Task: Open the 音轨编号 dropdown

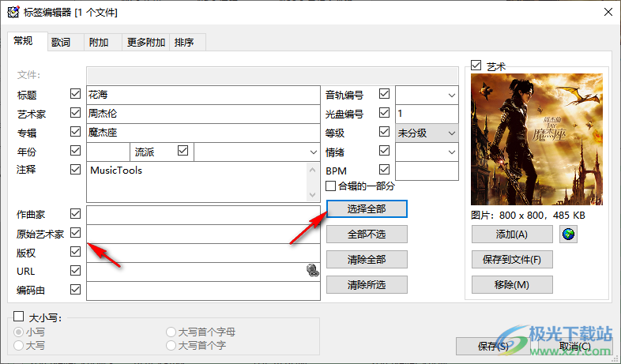Action: tap(451, 96)
